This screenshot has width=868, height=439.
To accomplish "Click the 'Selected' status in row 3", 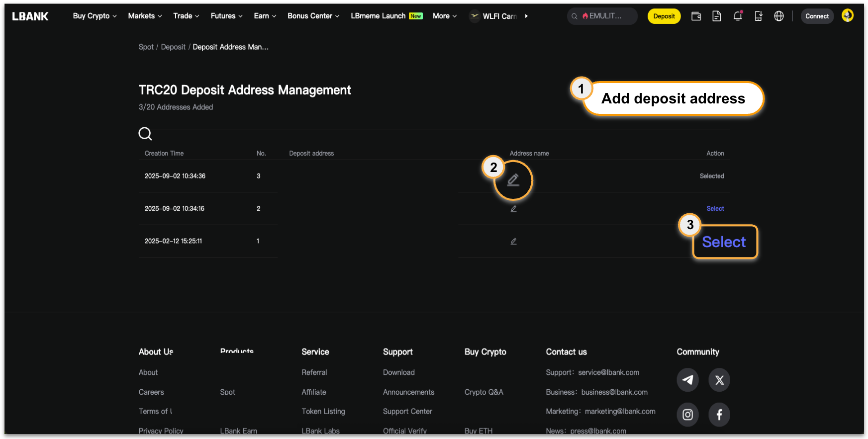I will coord(712,176).
